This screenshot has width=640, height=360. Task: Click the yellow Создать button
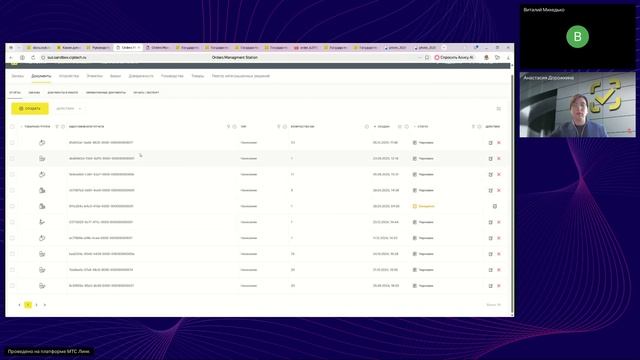point(30,109)
